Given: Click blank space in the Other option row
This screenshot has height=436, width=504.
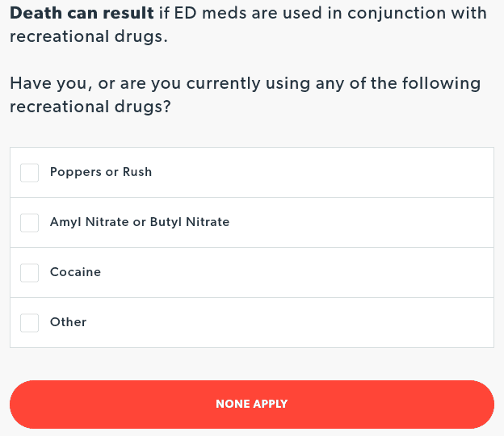Looking at the screenshot, I should coord(323,322).
